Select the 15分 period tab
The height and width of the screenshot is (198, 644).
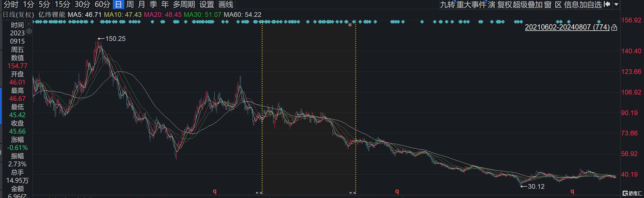pos(62,4)
